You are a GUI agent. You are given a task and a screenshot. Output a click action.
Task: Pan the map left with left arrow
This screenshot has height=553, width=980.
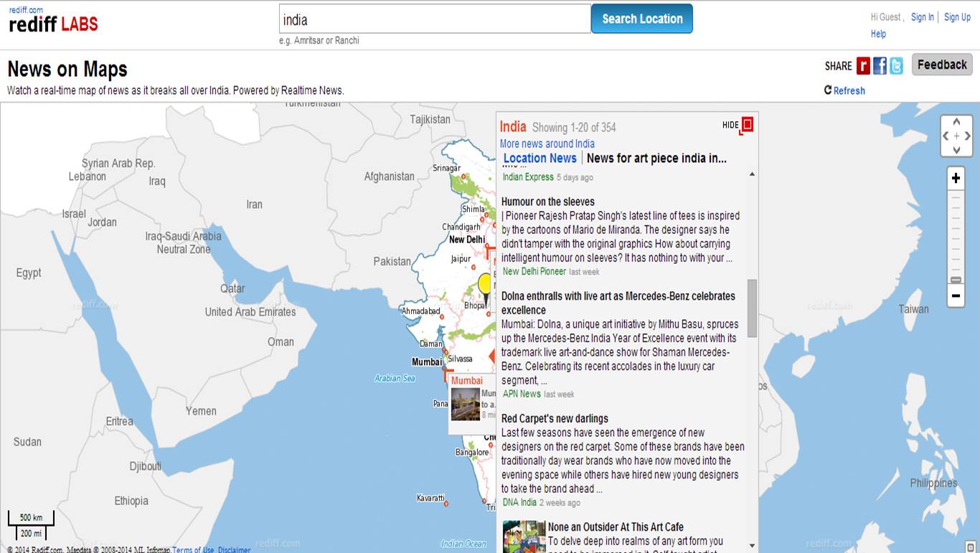946,136
